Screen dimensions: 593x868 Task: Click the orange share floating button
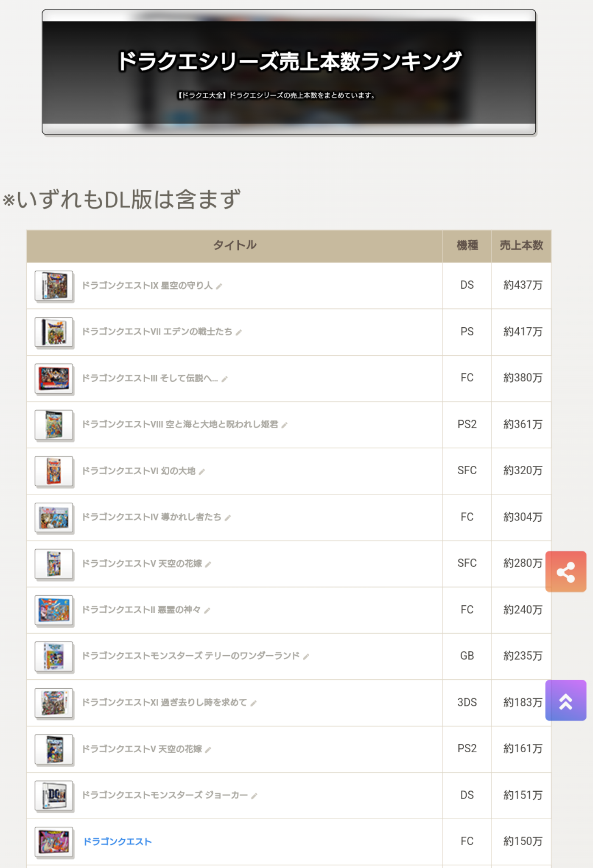pos(565,571)
